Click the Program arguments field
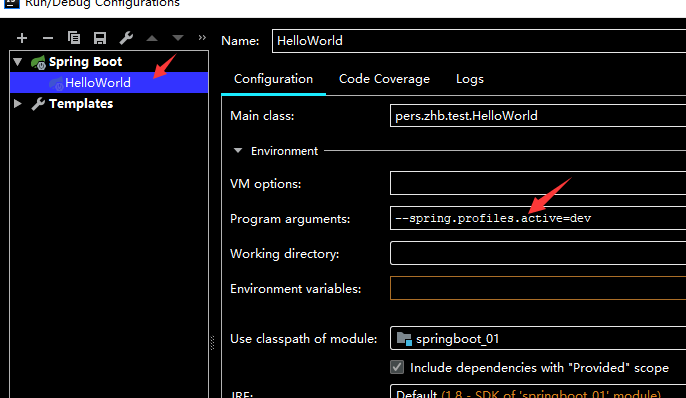The image size is (686, 398). pos(538,218)
